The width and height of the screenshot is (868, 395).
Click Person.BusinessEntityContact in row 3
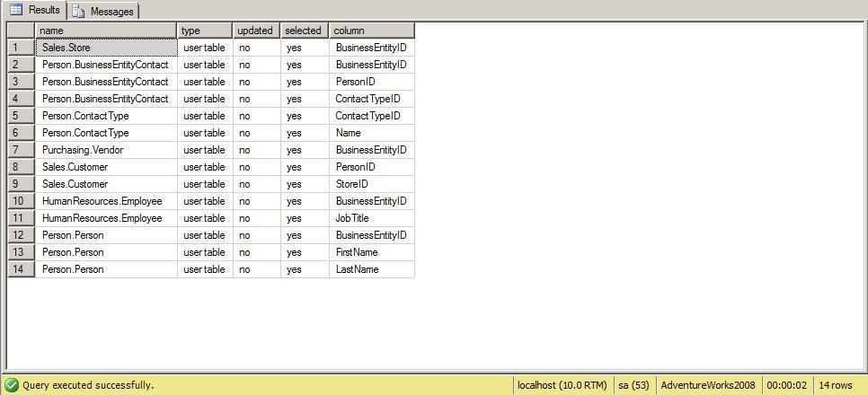coord(106,82)
